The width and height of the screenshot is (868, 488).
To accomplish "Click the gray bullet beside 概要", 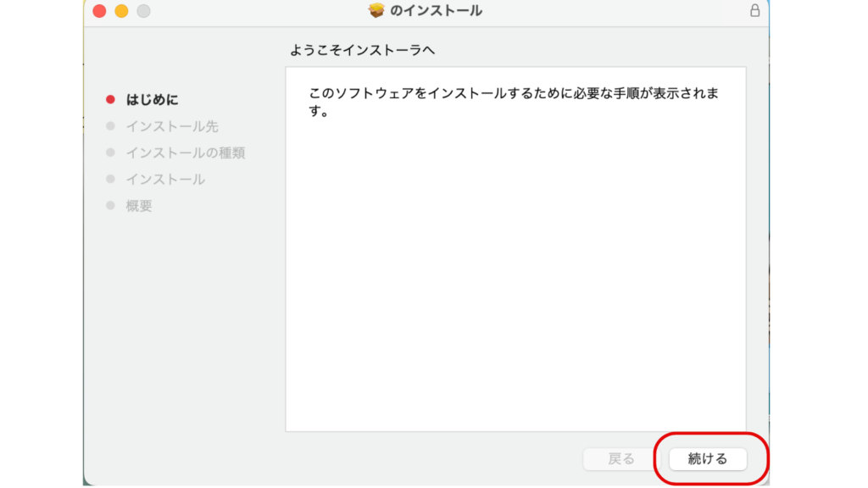I will 110,206.
